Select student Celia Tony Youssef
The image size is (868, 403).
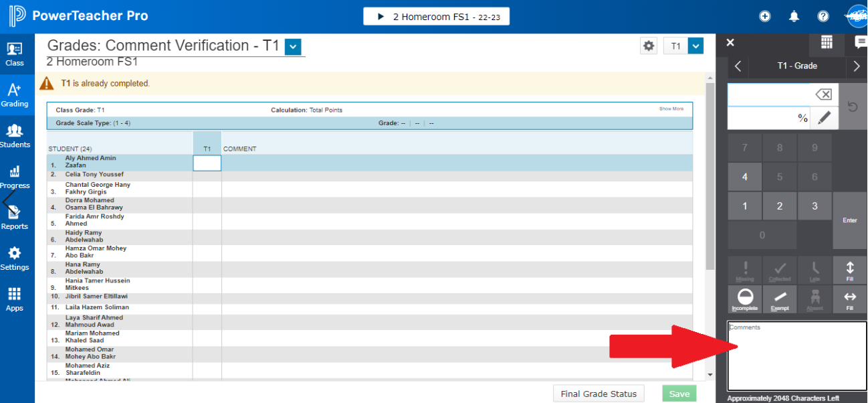click(94, 175)
